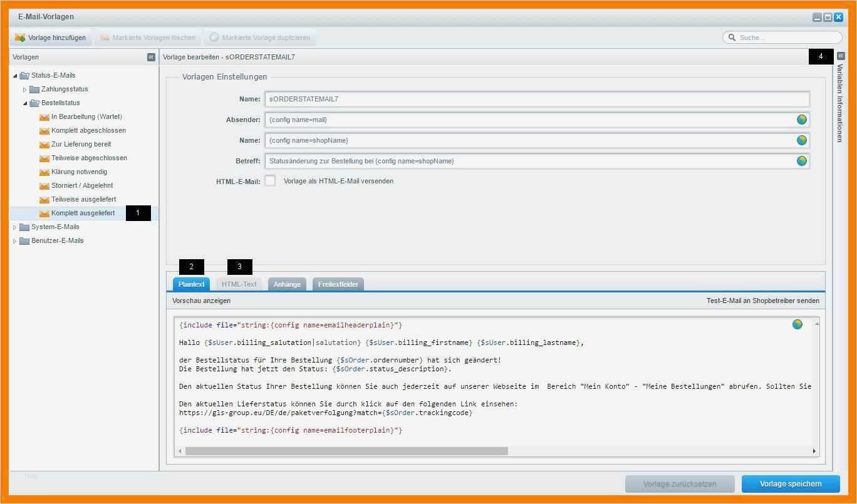Select Teilweise abgeschlossen template
Screen dimensions: 857x504
[x=89, y=158]
